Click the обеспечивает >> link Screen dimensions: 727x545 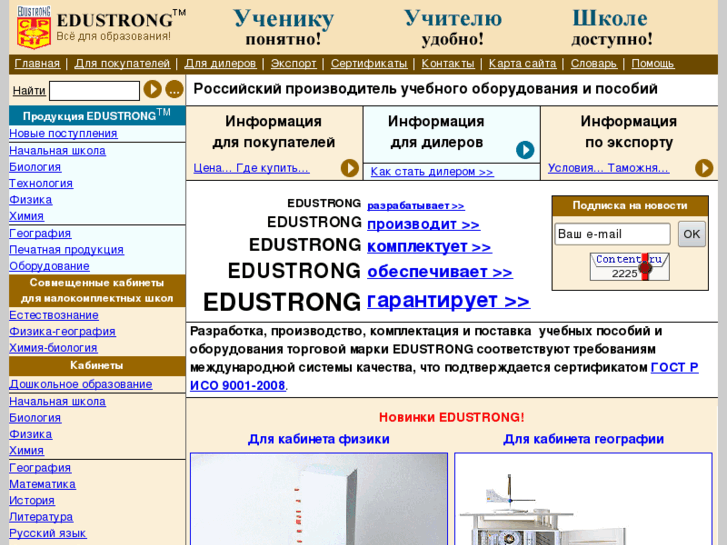(440, 272)
